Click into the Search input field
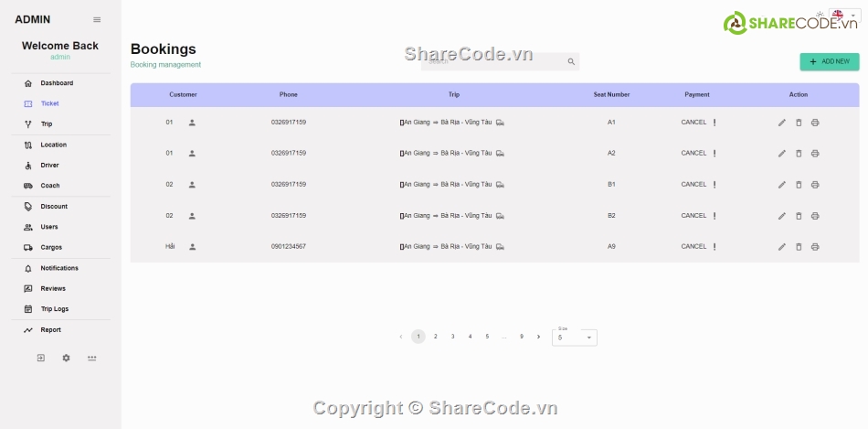868x429 pixels. 494,61
